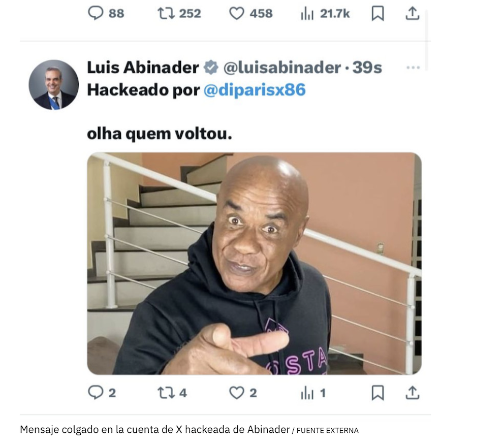Share the Luis Abinader hacked tweet
Screen dimensions: 504x446
point(413,393)
